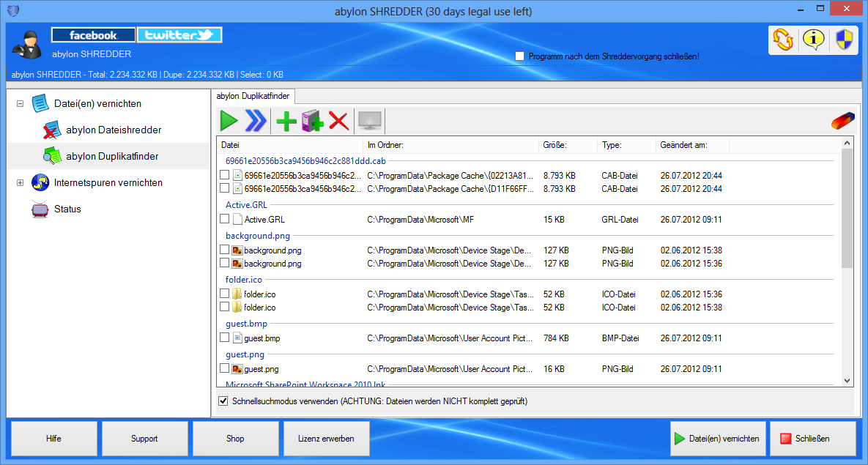
Task: Select the abylon Duplikatfinder tab
Action: click(x=253, y=97)
